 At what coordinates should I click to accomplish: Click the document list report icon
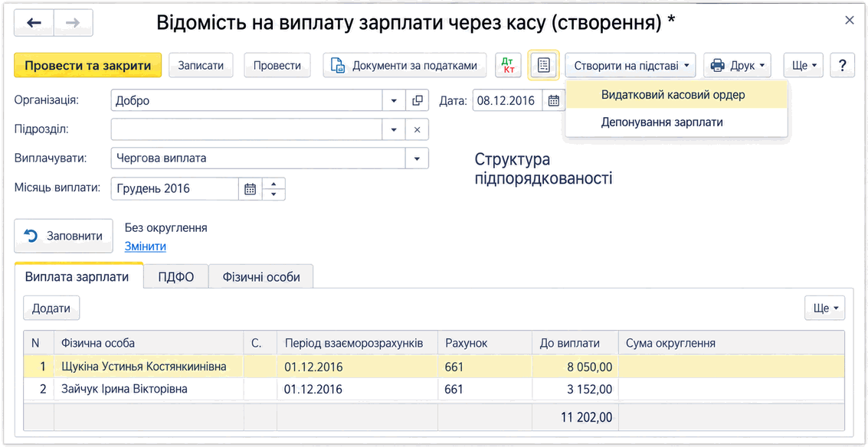click(544, 65)
